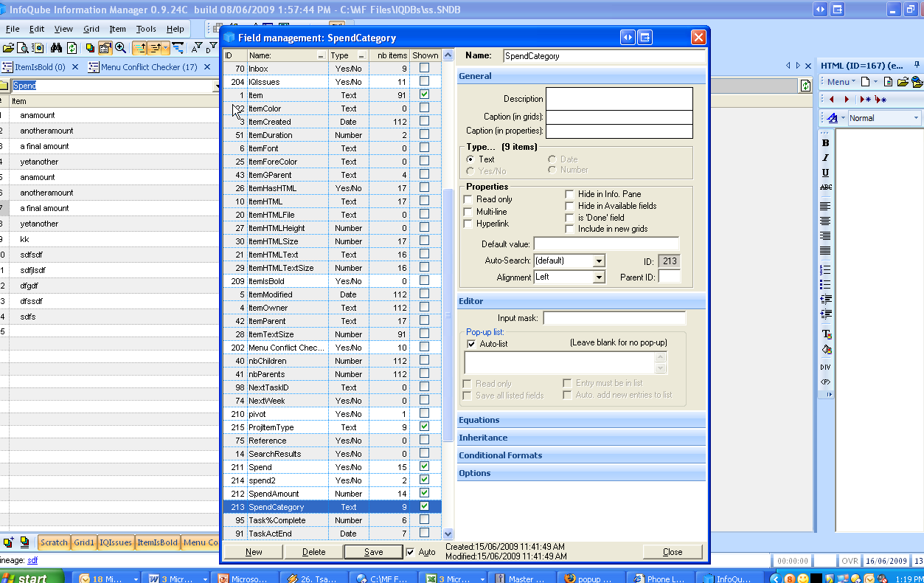Enable the Hyperlink property checkbox
Viewport: 924px width, 583px height.
468,224
